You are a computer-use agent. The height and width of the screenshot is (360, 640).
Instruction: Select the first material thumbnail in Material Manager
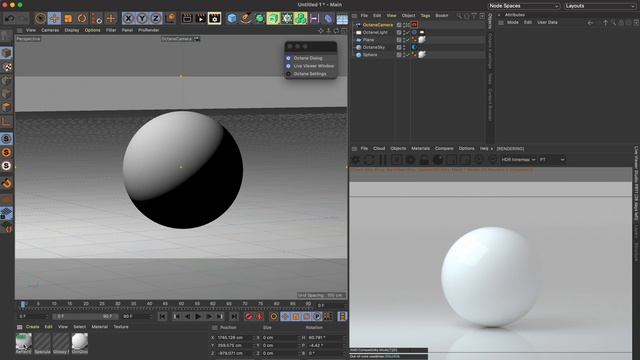click(24, 343)
